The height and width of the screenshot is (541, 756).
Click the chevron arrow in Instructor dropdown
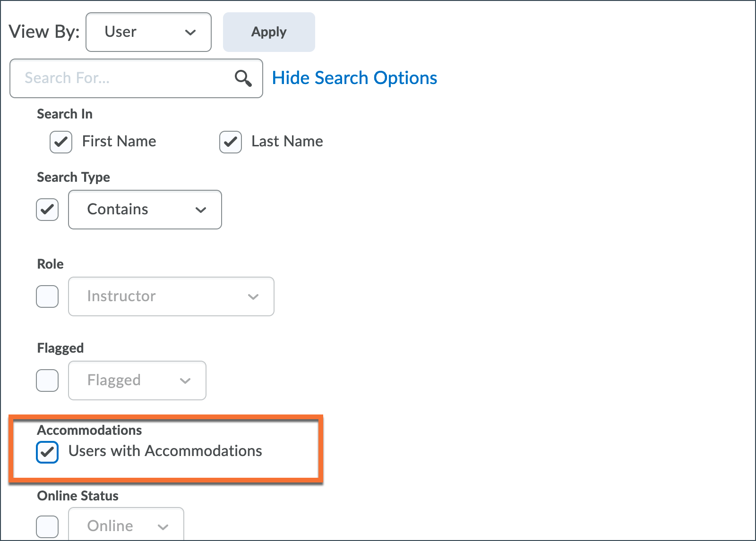(253, 297)
